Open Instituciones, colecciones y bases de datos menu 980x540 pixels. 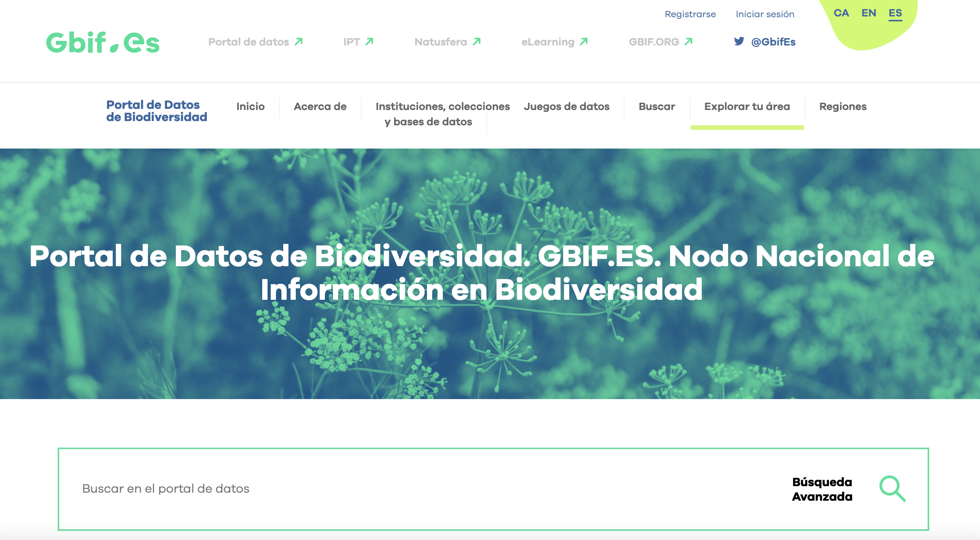pos(442,114)
